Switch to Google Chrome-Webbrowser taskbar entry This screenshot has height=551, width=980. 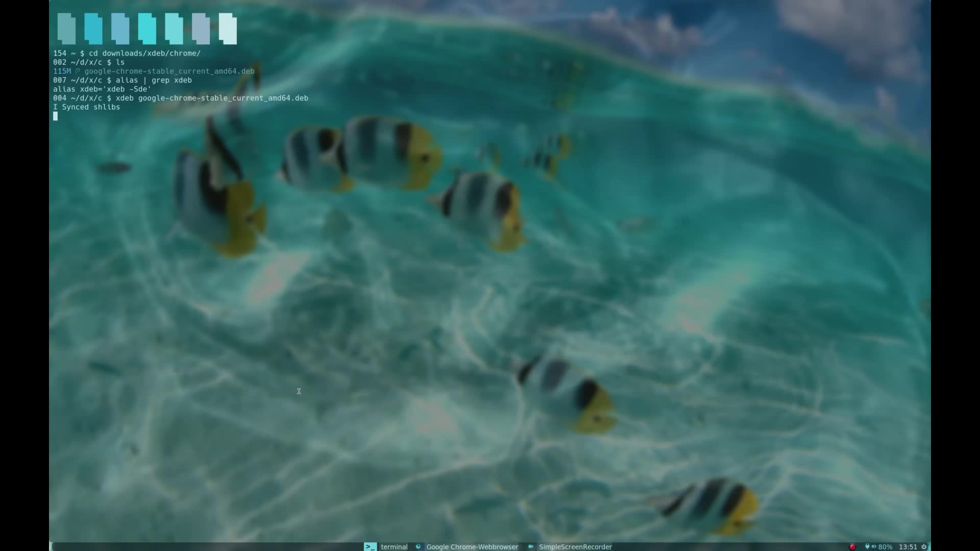click(x=472, y=546)
